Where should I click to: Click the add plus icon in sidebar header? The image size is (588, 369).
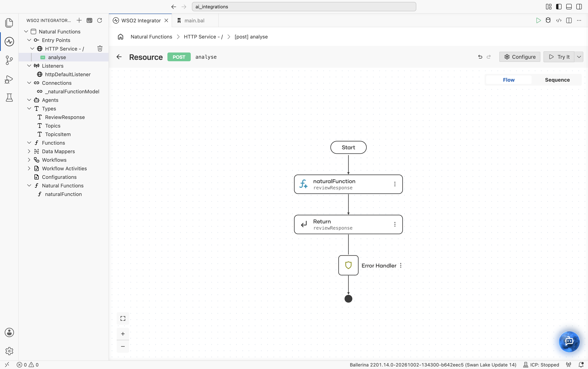79,20
